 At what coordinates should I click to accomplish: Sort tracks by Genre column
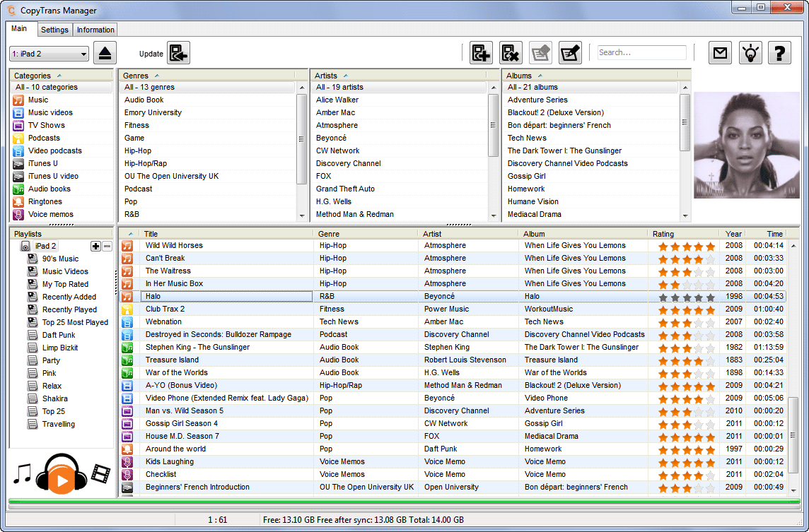(366, 234)
